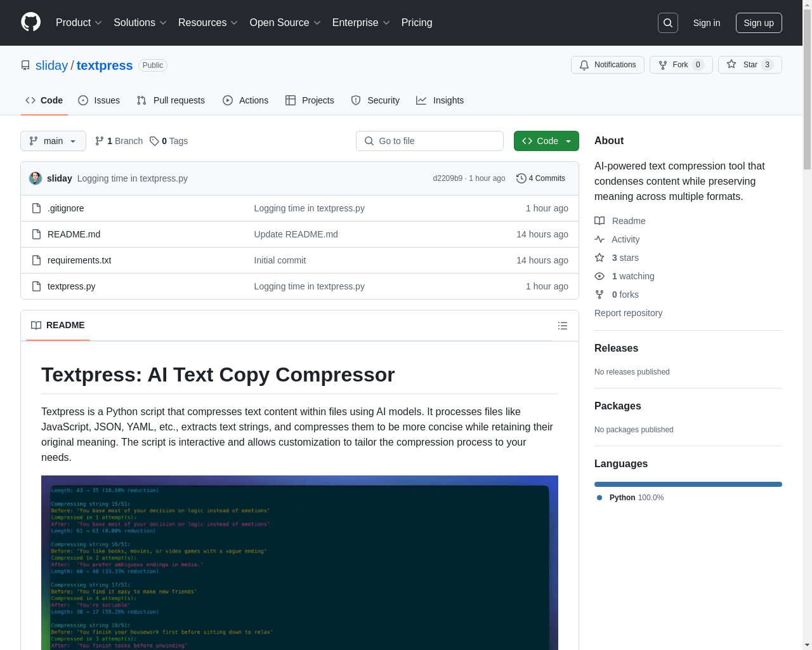
Task: Switch to the Issues tab
Action: pos(99,100)
